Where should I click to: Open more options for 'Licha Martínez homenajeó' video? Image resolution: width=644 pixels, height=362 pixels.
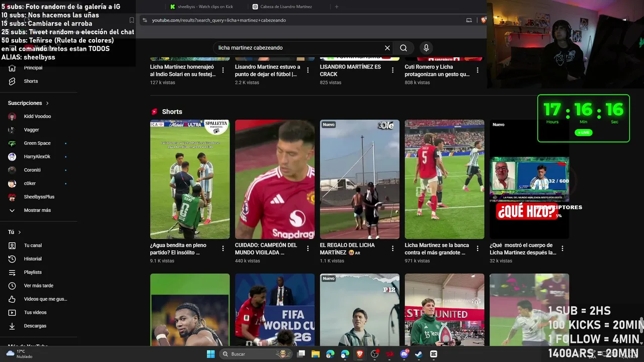pyautogui.click(x=223, y=70)
